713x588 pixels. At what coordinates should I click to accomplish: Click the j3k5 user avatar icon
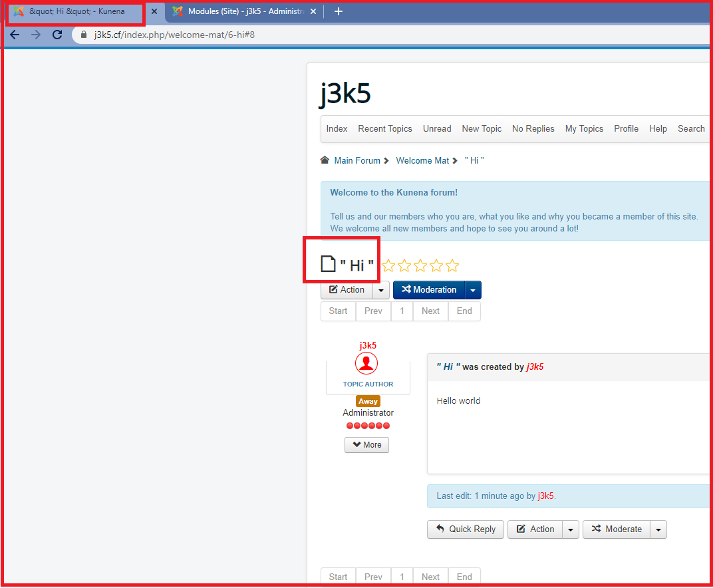(366, 363)
